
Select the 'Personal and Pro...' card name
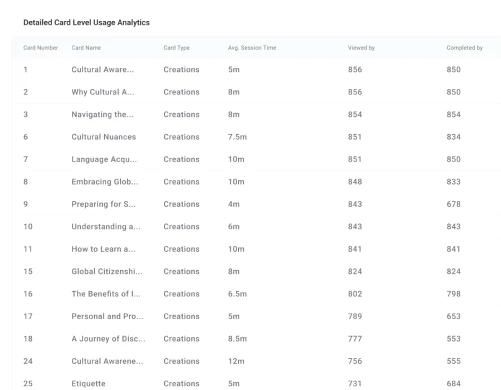tap(107, 316)
